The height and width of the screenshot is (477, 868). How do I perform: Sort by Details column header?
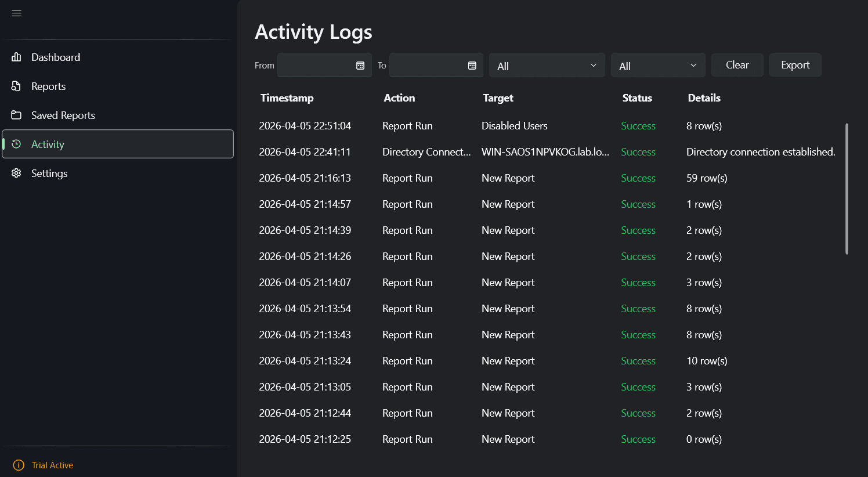click(x=704, y=97)
